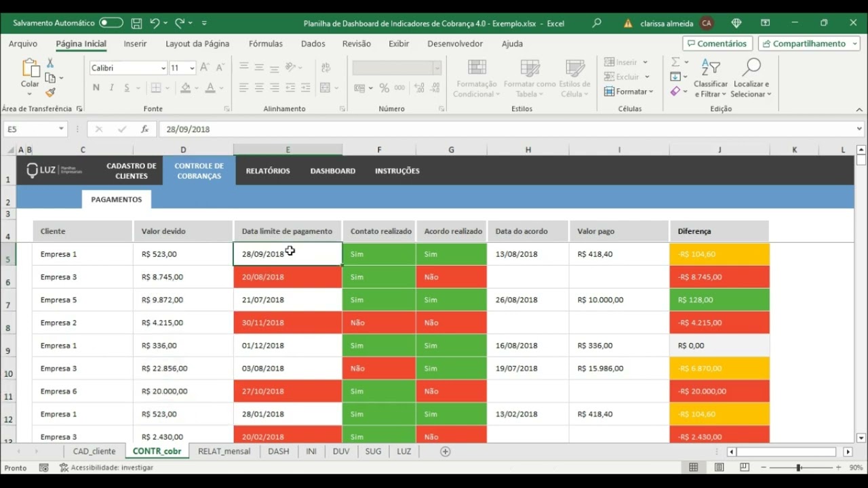Toggle Italic (I) formatting

[111, 88]
